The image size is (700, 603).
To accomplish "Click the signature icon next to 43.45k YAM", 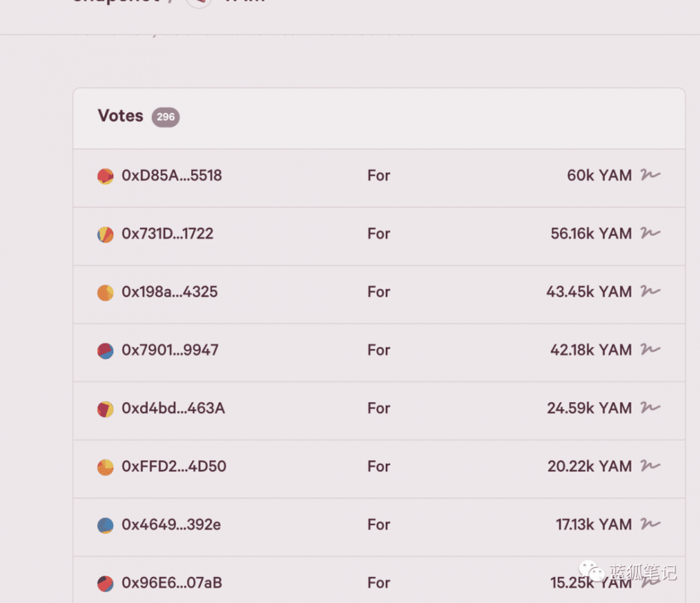I will point(650,291).
